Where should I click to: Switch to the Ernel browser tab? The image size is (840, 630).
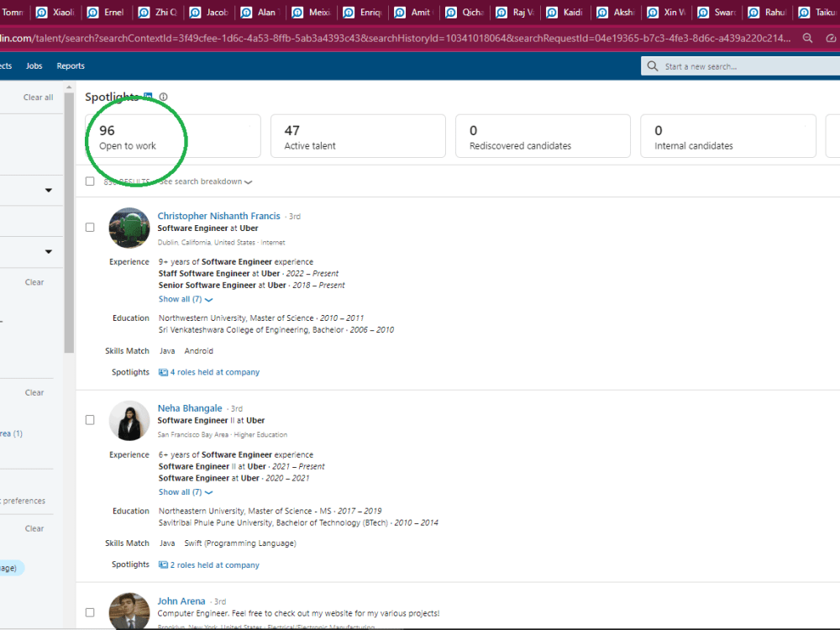coord(107,12)
